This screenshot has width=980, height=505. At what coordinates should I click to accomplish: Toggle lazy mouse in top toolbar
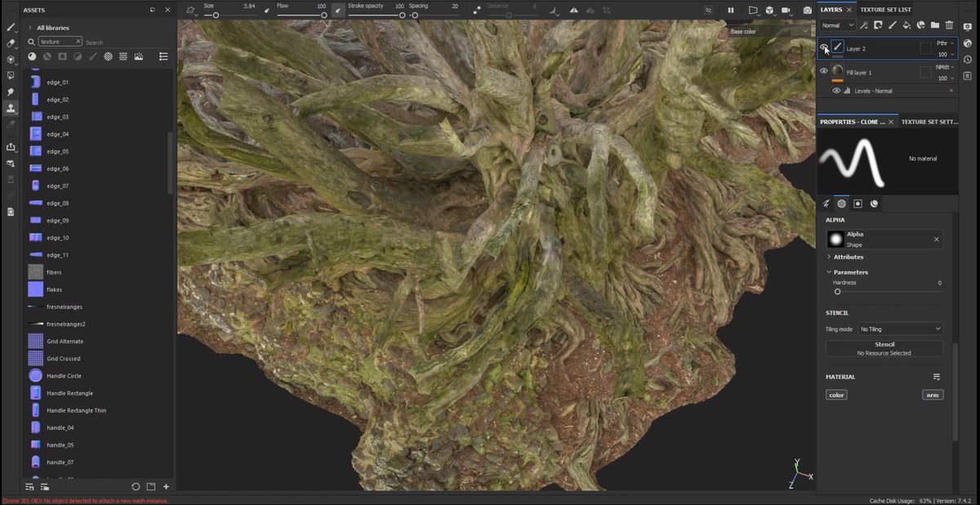pos(477,11)
